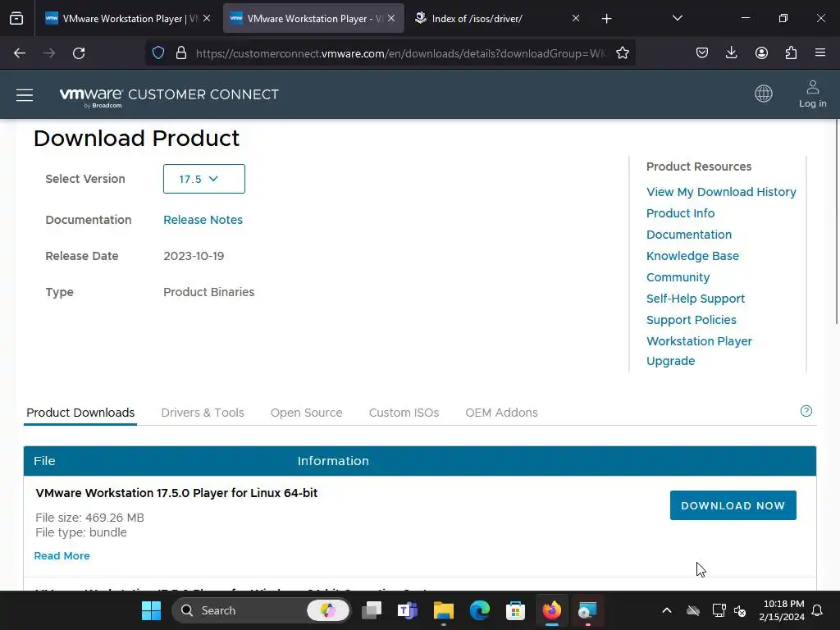The width and height of the screenshot is (840, 630).
Task: Open the help question mark icon
Action: click(806, 411)
